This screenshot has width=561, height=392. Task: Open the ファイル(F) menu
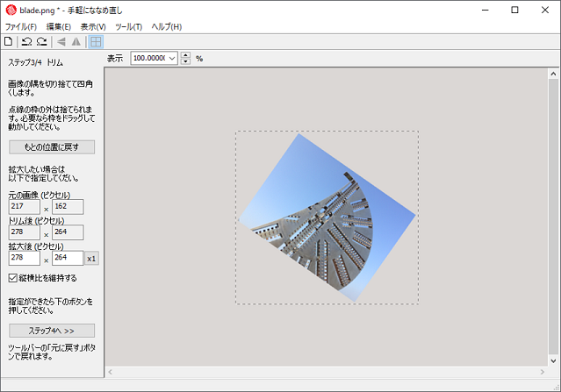pyautogui.click(x=21, y=26)
